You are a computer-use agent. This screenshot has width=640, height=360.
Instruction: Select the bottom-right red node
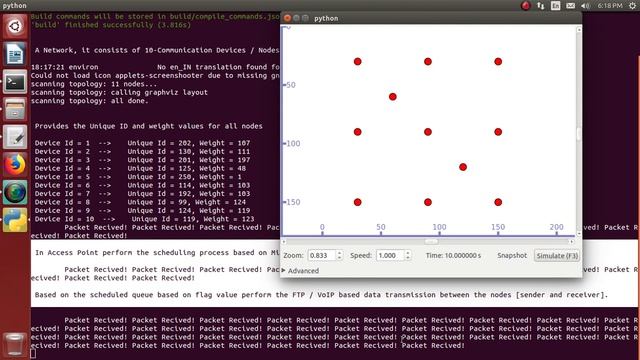click(498, 202)
